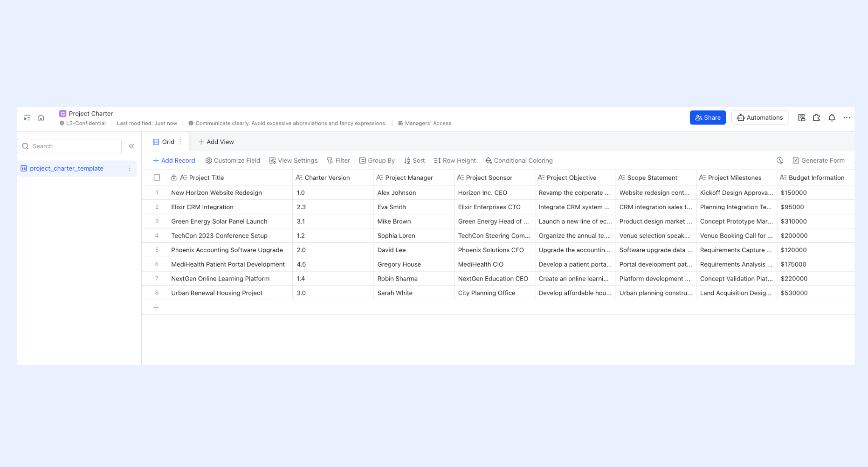Select cell Green Energy Solar Panel Launch
868x467 pixels.
(x=230, y=222)
